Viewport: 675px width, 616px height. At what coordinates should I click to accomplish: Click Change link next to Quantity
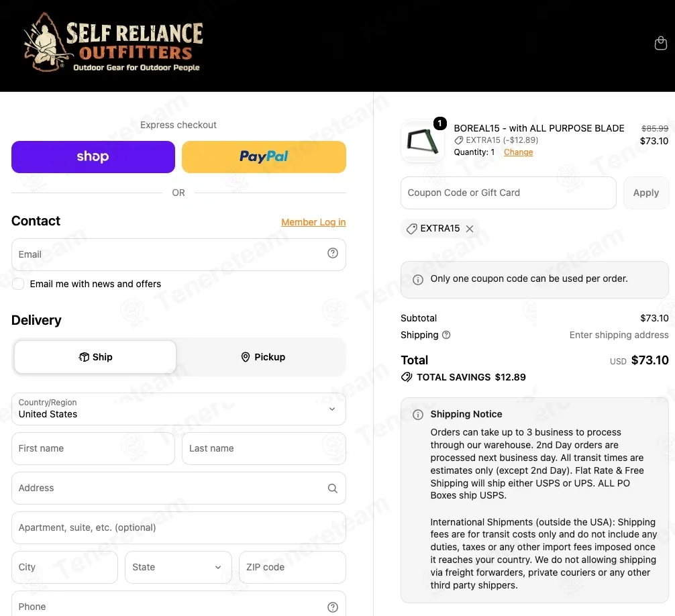coord(518,152)
